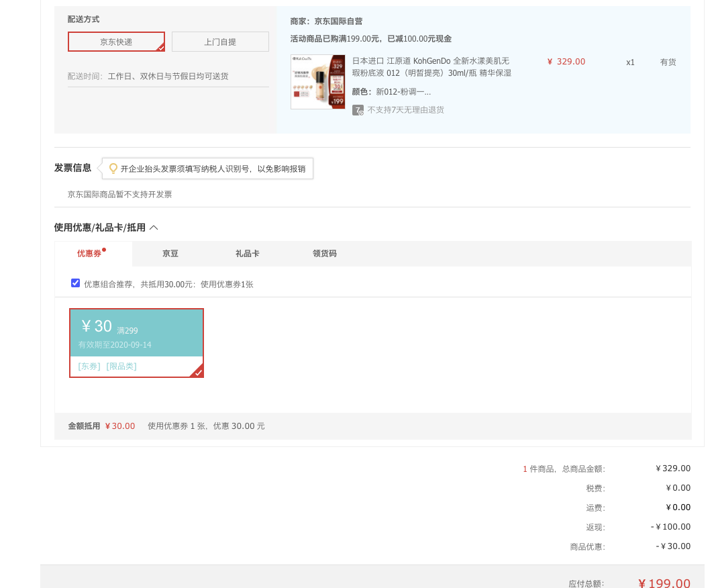Image resolution: width=716 pixels, height=588 pixels.
Task: Click delivery time text 工作日、双休日与节假日均可送货
Action: point(168,77)
